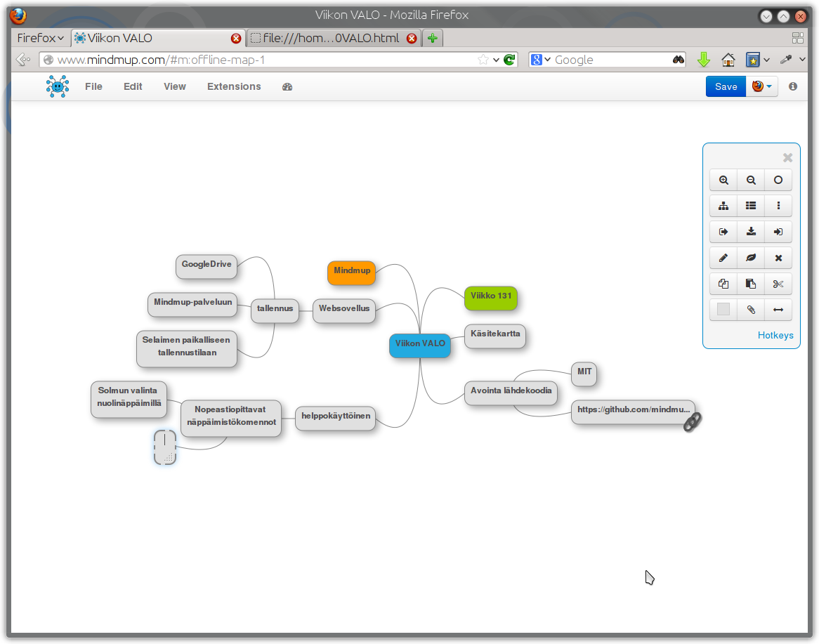This screenshot has width=819, height=644.
Task: Click the hierarchy sitemap icon in tool panel
Action: coord(723,206)
